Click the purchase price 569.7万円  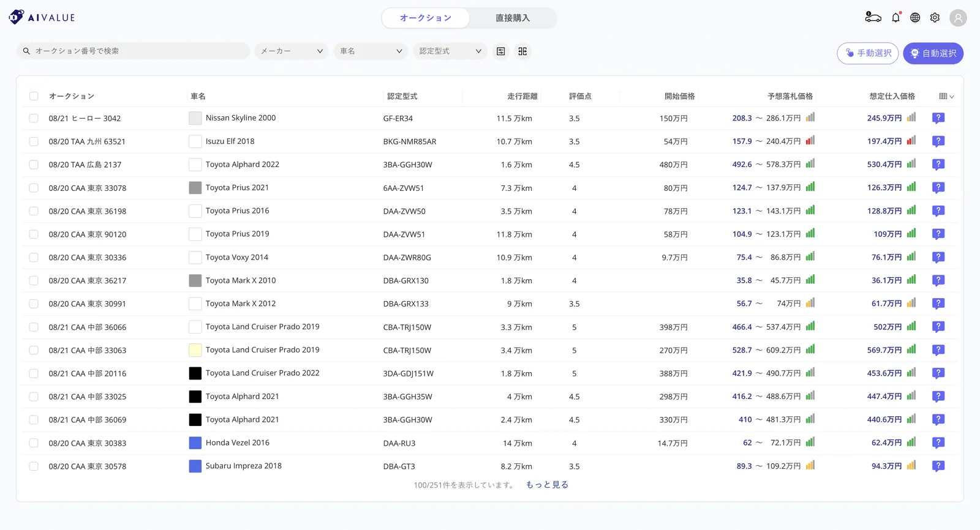(884, 351)
